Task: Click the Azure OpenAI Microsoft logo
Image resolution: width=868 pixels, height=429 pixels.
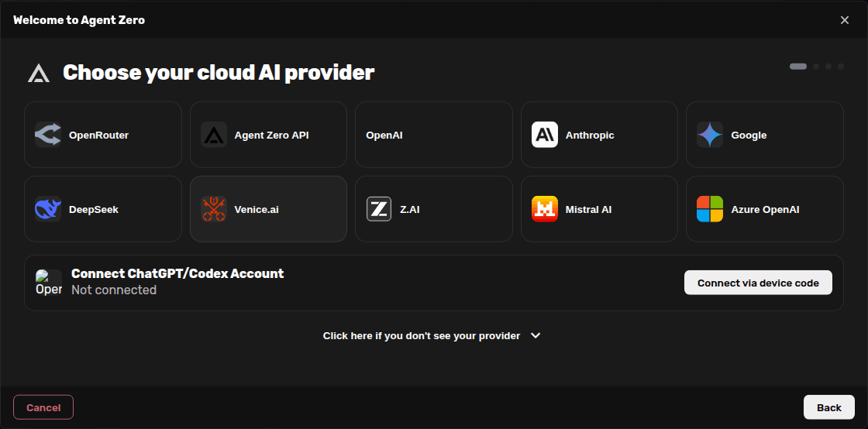Action: [710, 209]
